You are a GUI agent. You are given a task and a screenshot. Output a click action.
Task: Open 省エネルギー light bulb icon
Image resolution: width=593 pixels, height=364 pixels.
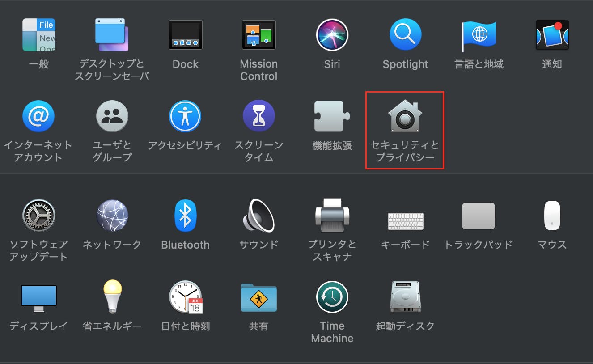[112, 296]
